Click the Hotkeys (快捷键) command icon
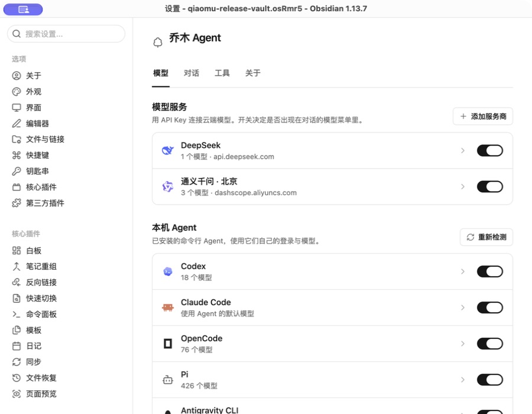532x414 pixels. 17,155
